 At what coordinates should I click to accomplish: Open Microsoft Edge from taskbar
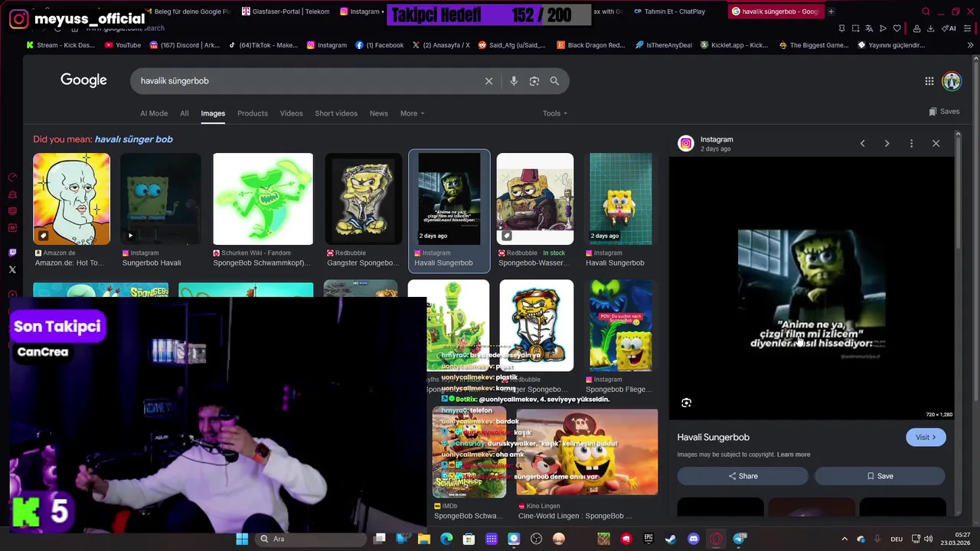(x=446, y=539)
